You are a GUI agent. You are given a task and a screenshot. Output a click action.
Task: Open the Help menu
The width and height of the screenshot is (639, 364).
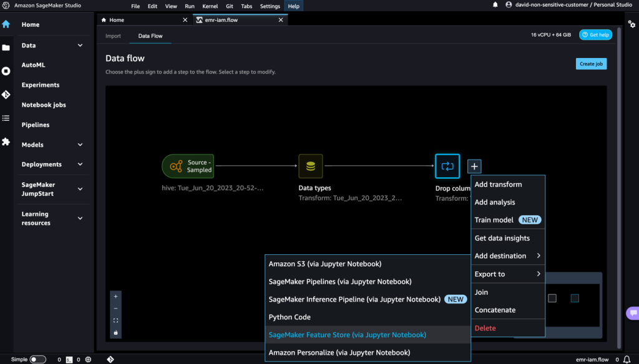pos(293,6)
